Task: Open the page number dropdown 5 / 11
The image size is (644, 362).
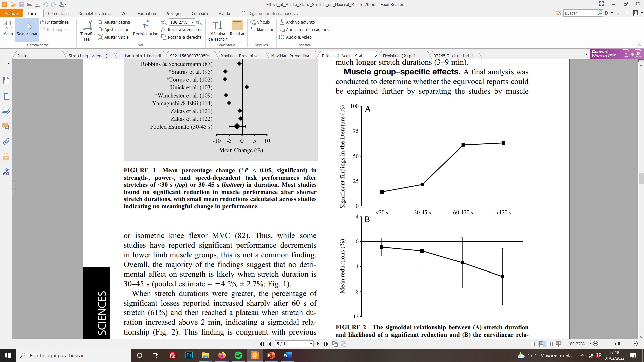Action: [311, 344]
